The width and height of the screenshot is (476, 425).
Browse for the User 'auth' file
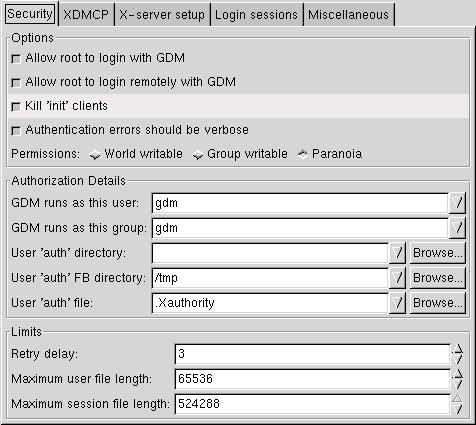coord(437,303)
